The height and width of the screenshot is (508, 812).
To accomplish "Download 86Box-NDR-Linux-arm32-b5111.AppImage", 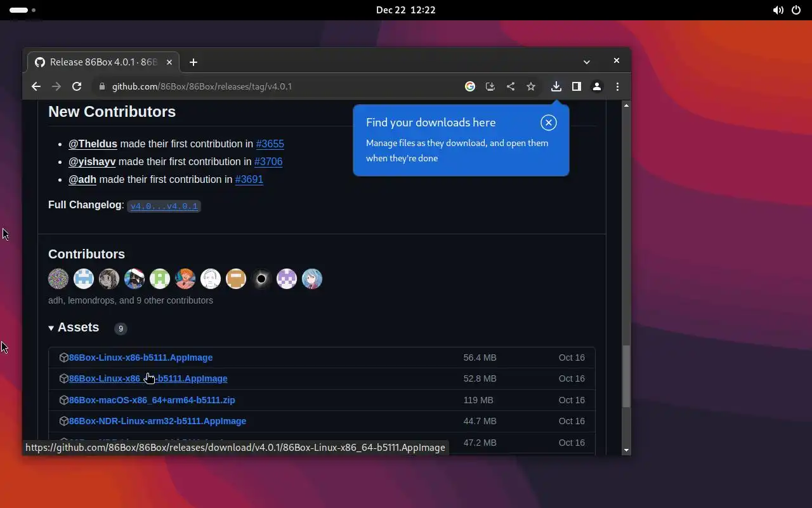I will 157,421.
